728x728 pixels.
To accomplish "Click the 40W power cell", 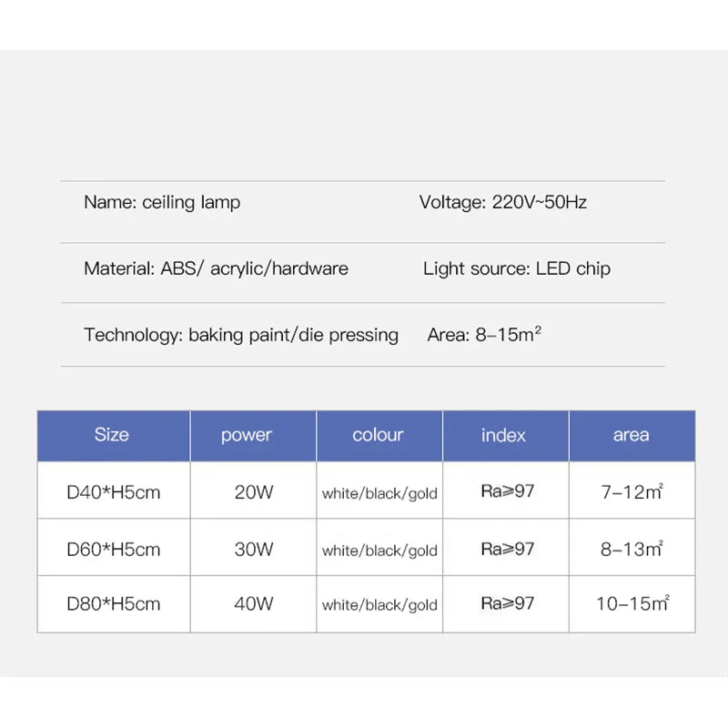I will tap(253, 603).
